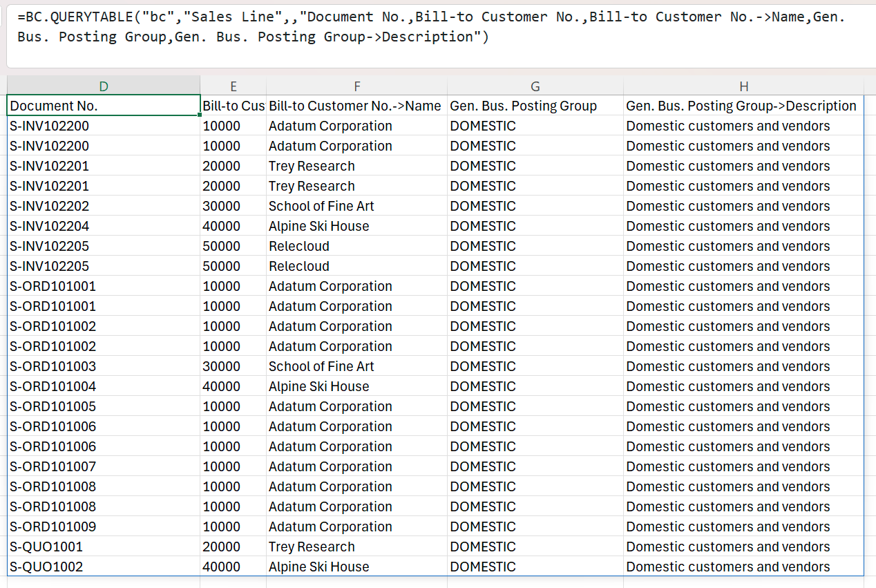Screen dimensions: 876x588
Task: Select 'DOMESTIC' in S-ORD101004 row
Action: click(535, 386)
